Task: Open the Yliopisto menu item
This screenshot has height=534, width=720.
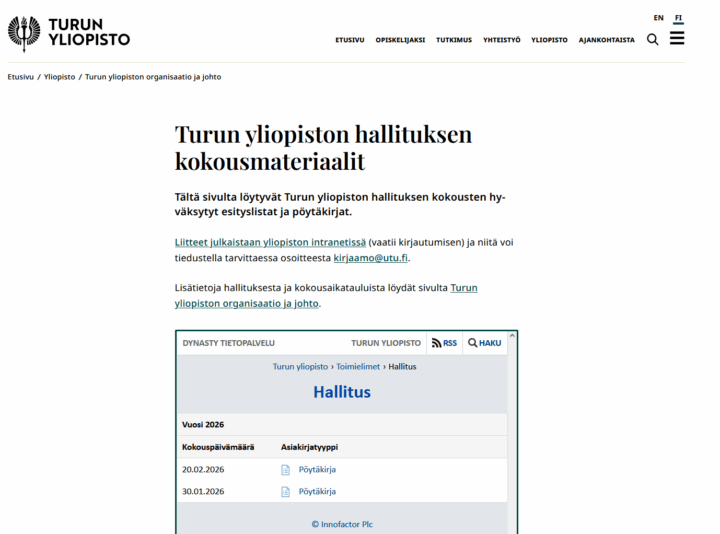Action: coord(549,40)
